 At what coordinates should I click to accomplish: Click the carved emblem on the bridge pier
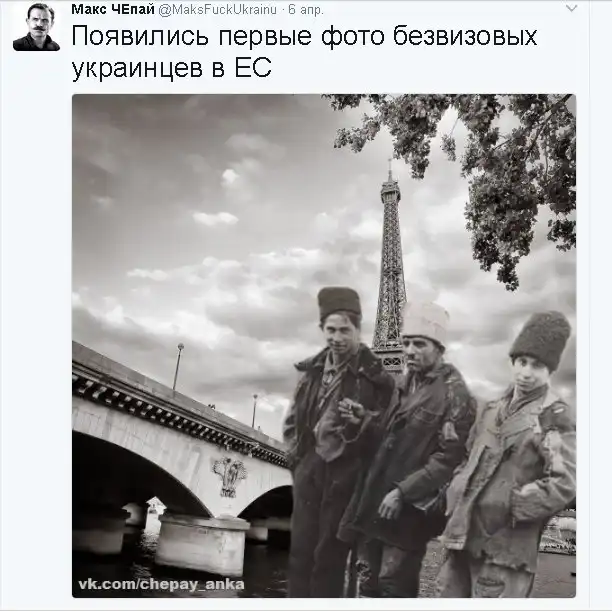coord(230,476)
